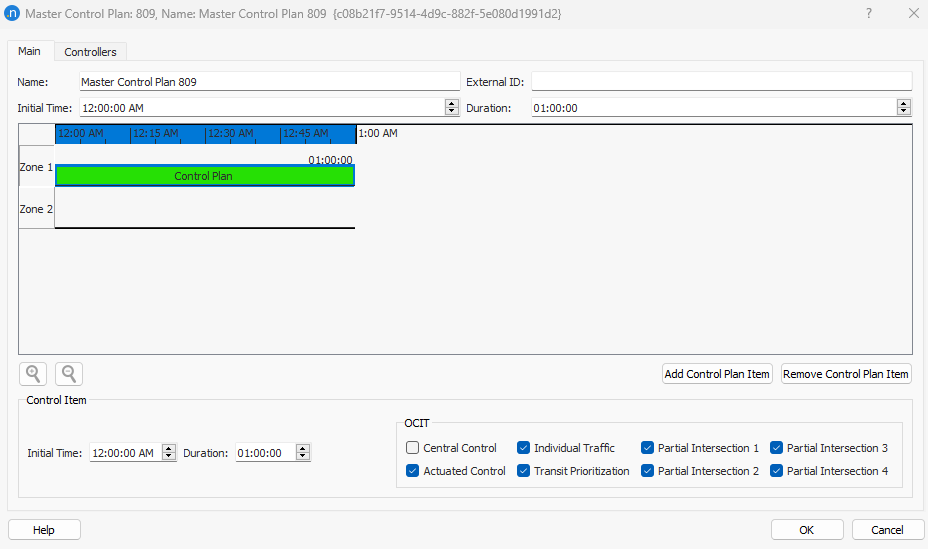Screen dimensions: 928x549
Task: Click into the Name field
Action: coord(270,82)
